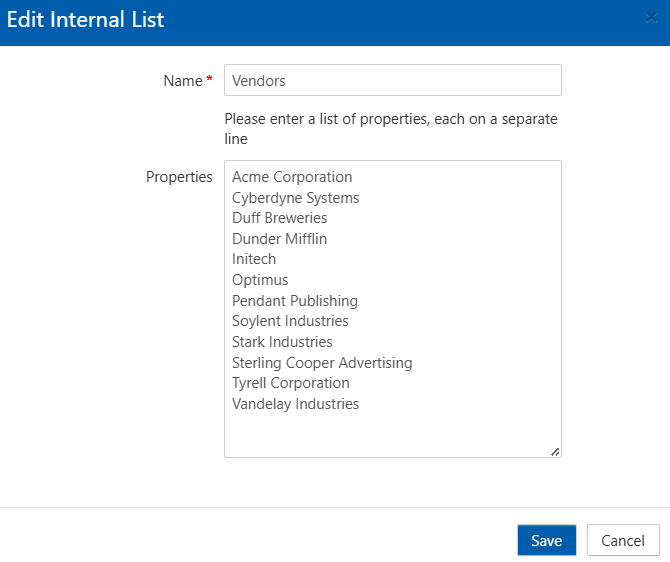Click the Name field containing Vendors
The image size is (670, 562).
[392, 80]
